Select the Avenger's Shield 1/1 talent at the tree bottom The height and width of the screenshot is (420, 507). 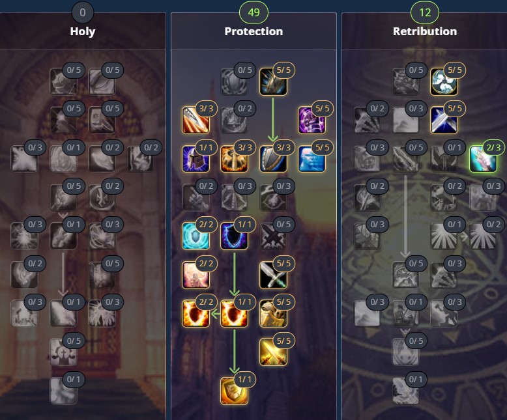click(x=234, y=391)
